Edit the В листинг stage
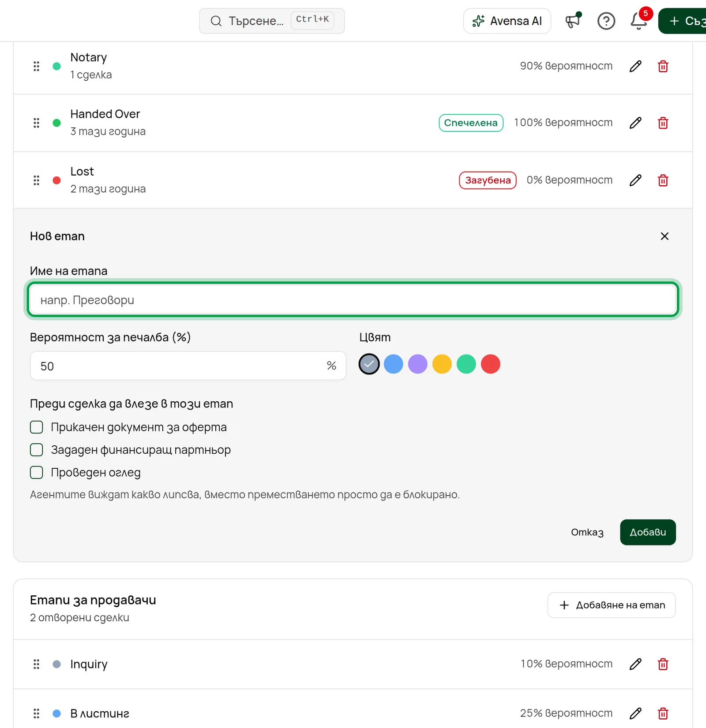This screenshot has height=728, width=706. pyautogui.click(x=635, y=713)
